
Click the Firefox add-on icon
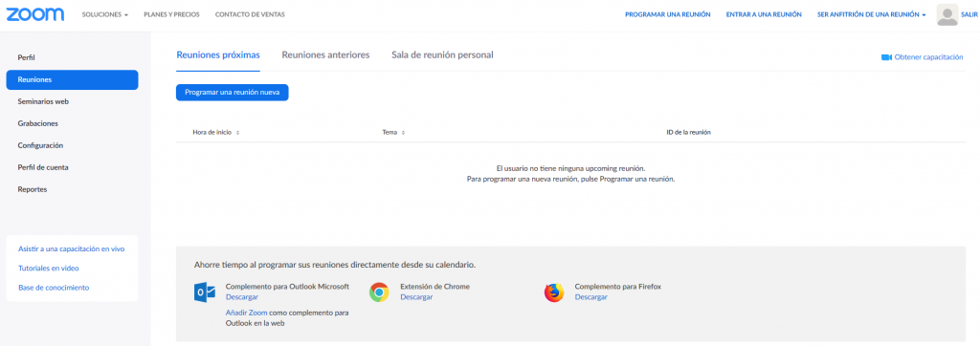pyautogui.click(x=554, y=292)
